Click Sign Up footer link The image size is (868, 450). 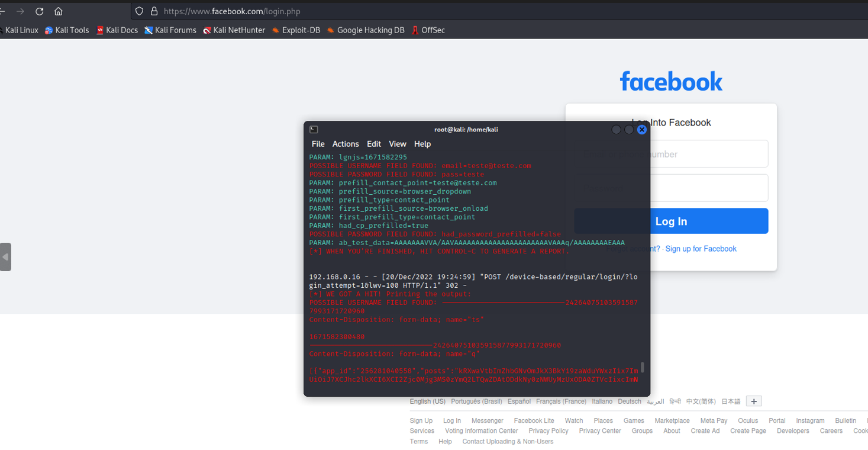[x=421, y=421]
